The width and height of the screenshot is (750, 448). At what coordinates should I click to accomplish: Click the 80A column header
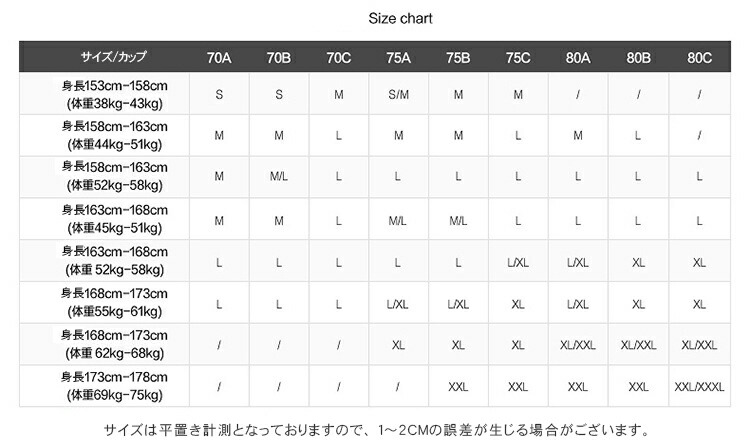click(578, 58)
